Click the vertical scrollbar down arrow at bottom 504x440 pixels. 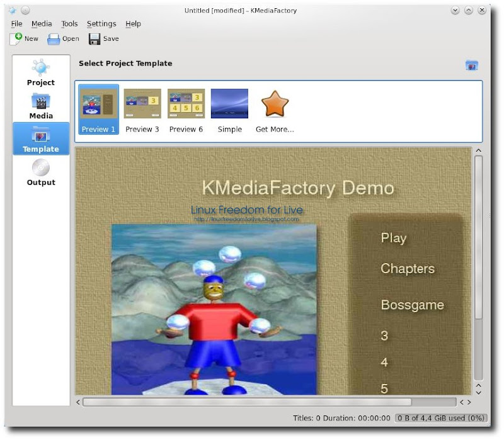[479, 392]
